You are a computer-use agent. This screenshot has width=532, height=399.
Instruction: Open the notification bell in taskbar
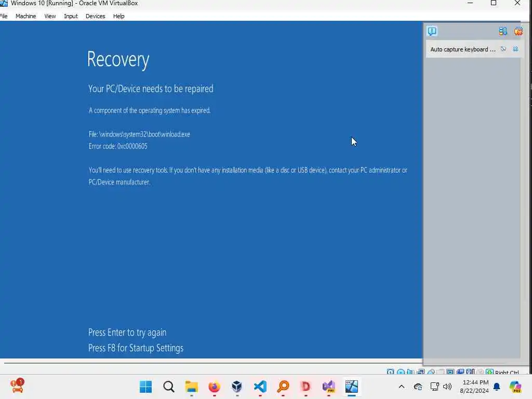tap(497, 387)
